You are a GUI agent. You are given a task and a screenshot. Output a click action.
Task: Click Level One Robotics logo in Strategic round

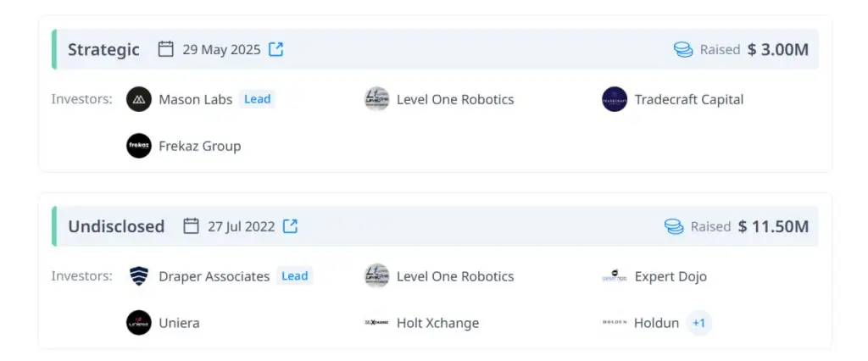(x=376, y=99)
